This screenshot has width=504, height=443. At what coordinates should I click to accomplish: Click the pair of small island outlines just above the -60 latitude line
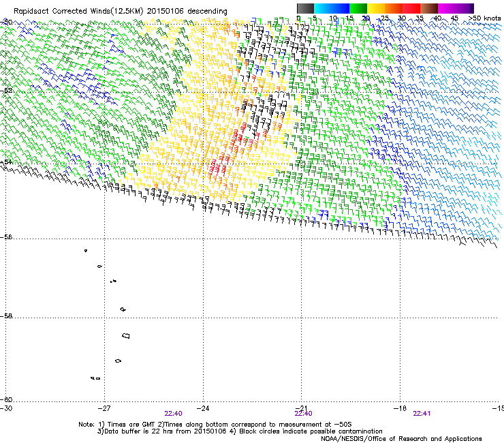click(95, 378)
